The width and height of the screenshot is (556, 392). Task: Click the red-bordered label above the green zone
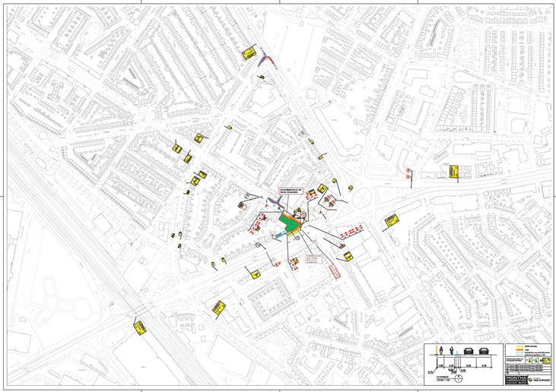291,191
